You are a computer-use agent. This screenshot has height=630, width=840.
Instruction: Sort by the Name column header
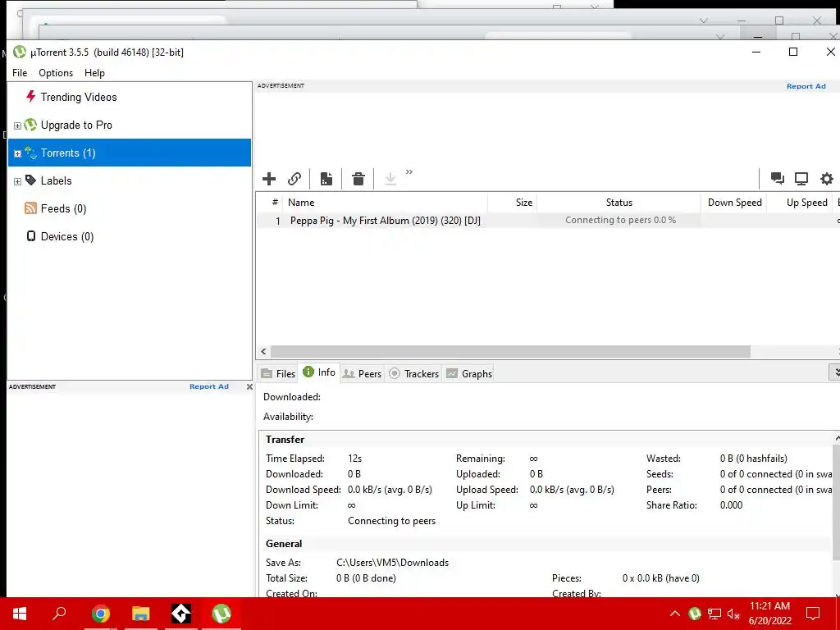pos(386,203)
